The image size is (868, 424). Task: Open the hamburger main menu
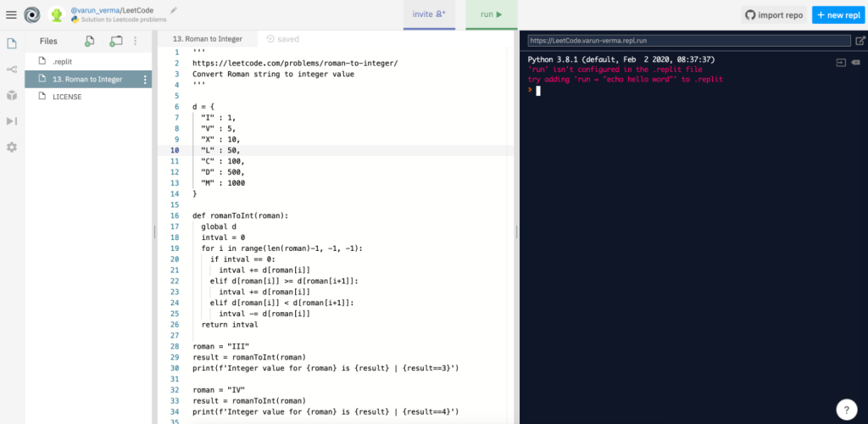(x=11, y=14)
